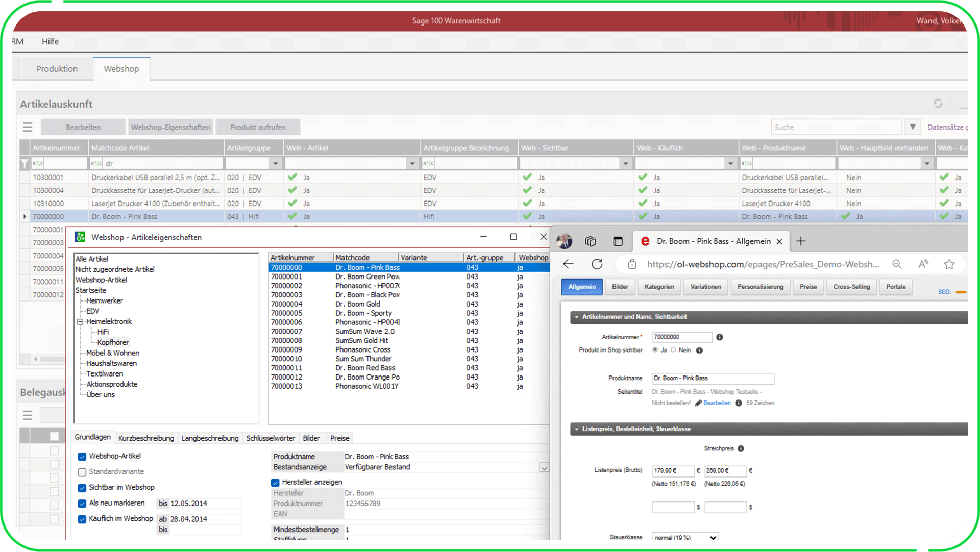Click the browser tab actions icon
The height and width of the screenshot is (552, 980).
618,241
